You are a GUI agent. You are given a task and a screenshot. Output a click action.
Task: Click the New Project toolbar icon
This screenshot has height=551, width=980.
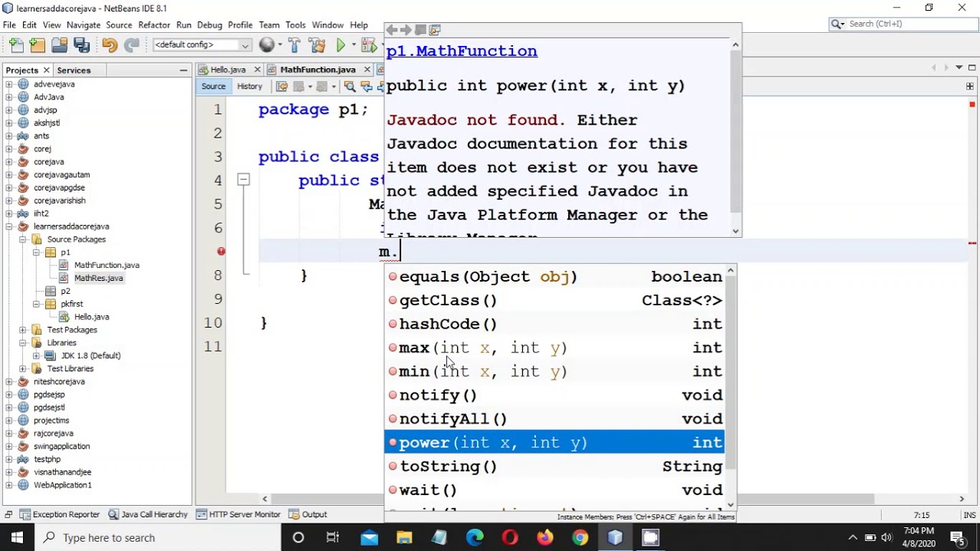pos(38,46)
